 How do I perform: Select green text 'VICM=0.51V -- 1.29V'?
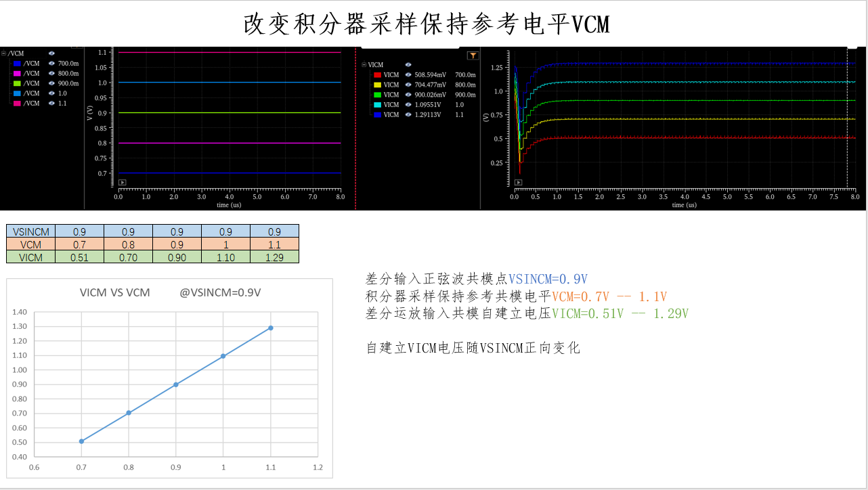tap(620, 313)
